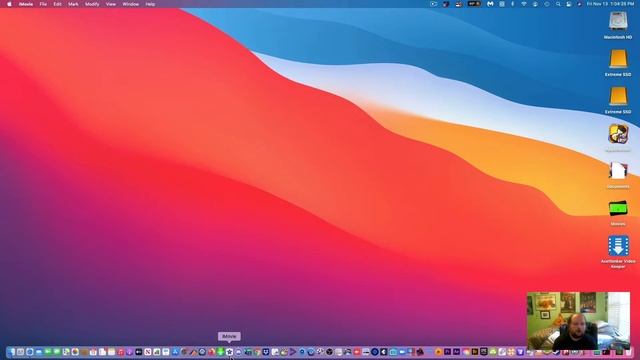Open Maps from the dock

pyautogui.click(x=66, y=352)
